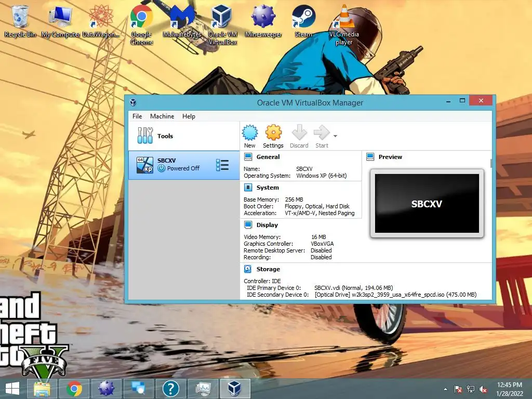Maximize the VirtualBox Manager window
The height and width of the screenshot is (399, 532).
pos(462,101)
